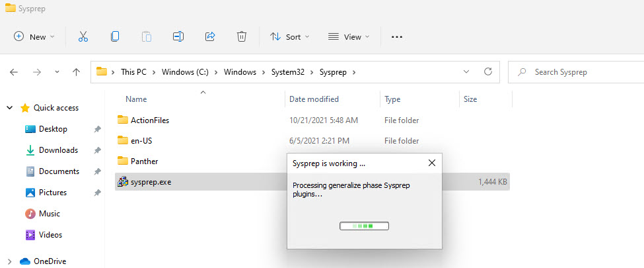Image resolution: width=644 pixels, height=268 pixels.
Task: Click the Panther folder icon
Action: pos(123,161)
